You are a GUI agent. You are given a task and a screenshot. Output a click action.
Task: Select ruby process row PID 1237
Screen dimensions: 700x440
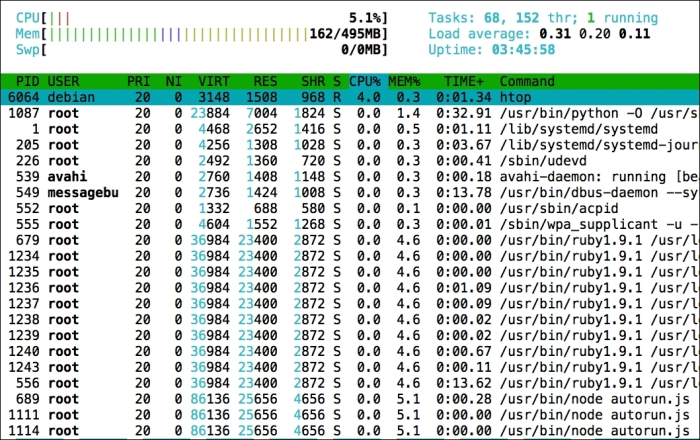350,303
